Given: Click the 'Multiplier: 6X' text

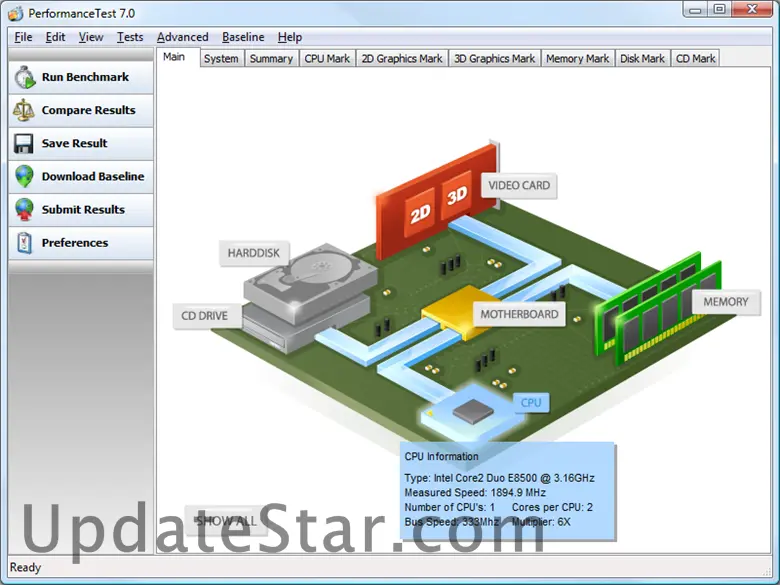Looking at the screenshot, I should click(541, 522).
